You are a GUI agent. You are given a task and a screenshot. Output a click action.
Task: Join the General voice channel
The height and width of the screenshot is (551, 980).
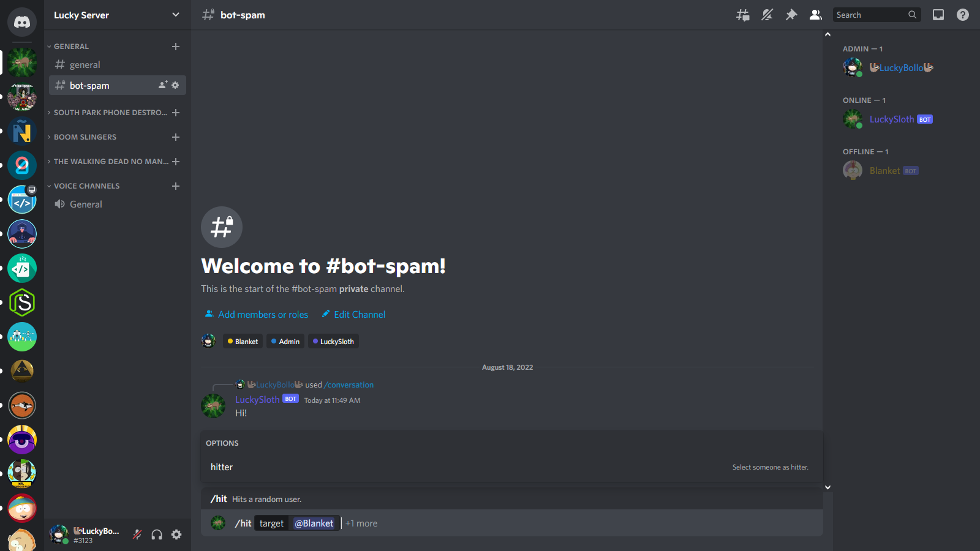pos(118,204)
